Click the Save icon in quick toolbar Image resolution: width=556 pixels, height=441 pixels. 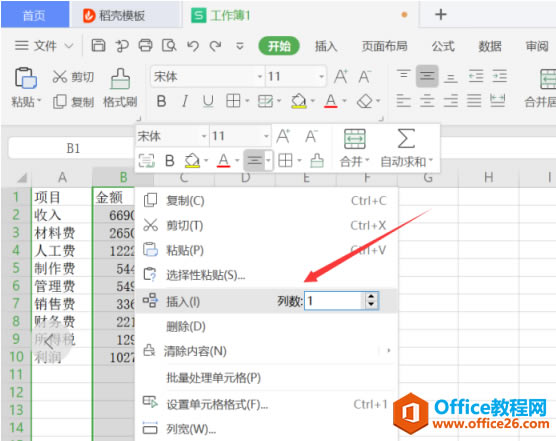pyautogui.click(x=98, y=46)
